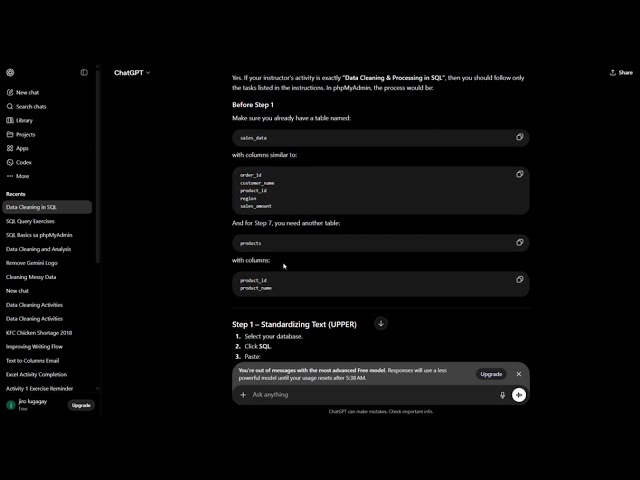Start voice mode with waveform button
640x480 pixels.
click(x=519, y=395)
